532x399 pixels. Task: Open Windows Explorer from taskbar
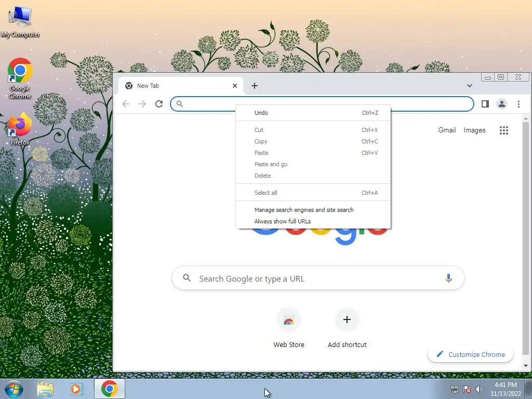click(x=45, y=389)
